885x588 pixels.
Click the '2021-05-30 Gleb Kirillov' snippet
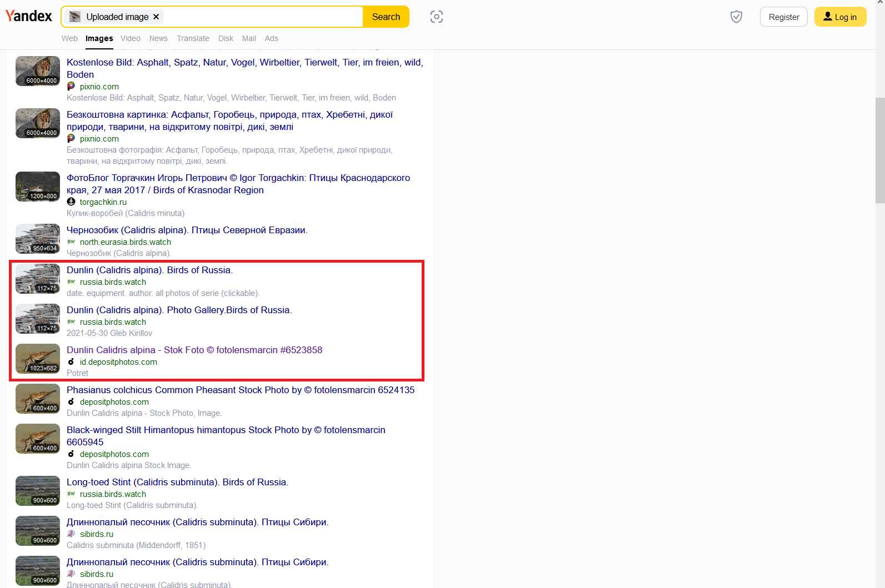[x=109, y=333]
